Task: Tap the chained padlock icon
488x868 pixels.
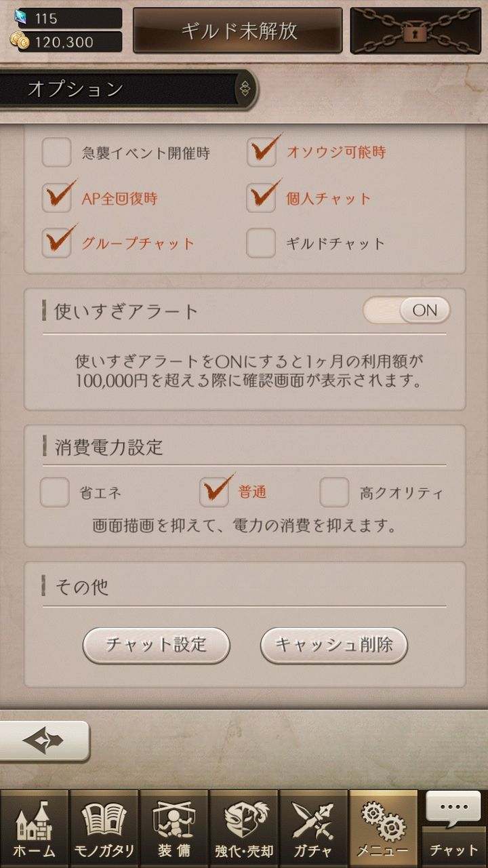Action: click(415, 31)
